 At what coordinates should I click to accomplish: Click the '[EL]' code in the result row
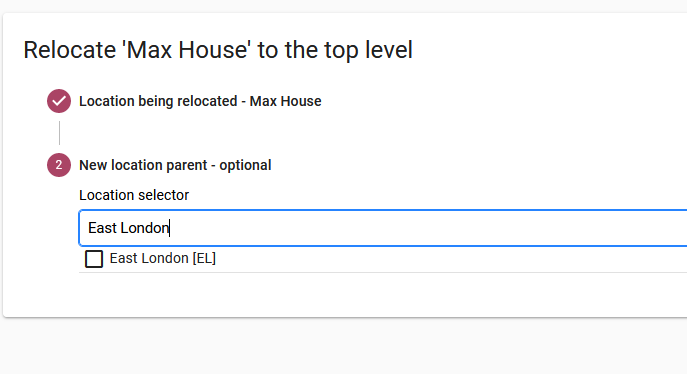[204, 258]
